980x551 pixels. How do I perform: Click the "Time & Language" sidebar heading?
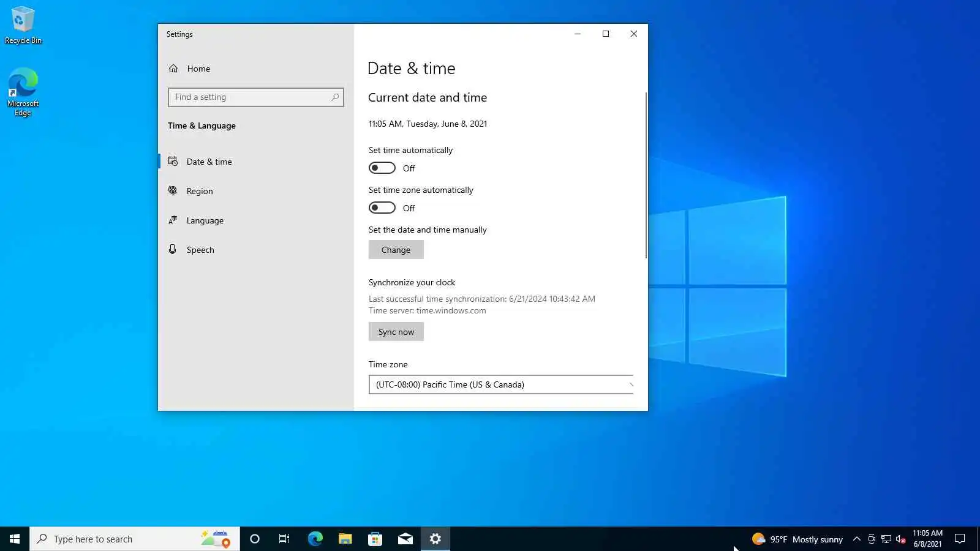coord(202,126)
